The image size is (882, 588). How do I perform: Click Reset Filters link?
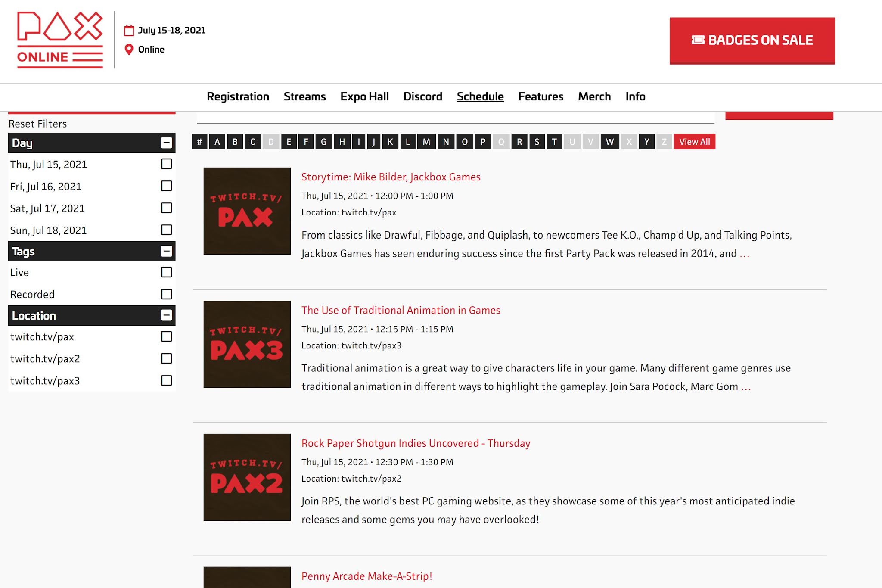(37, 124)
